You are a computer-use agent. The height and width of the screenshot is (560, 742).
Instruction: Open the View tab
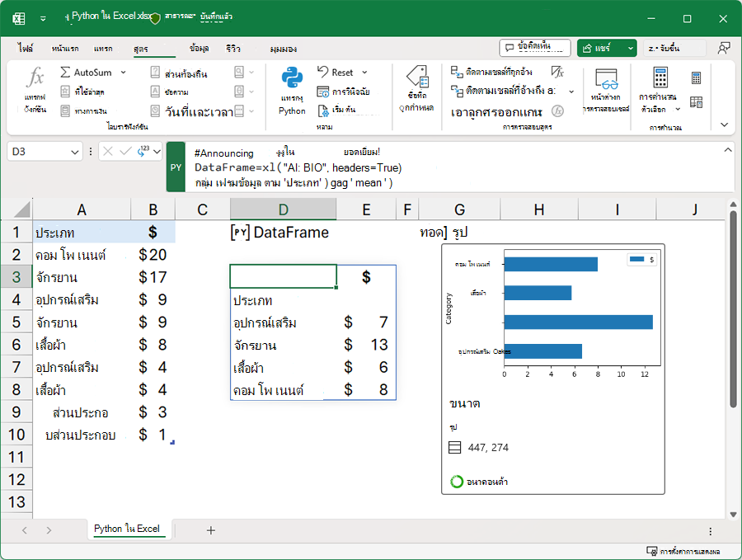point(283,49)
